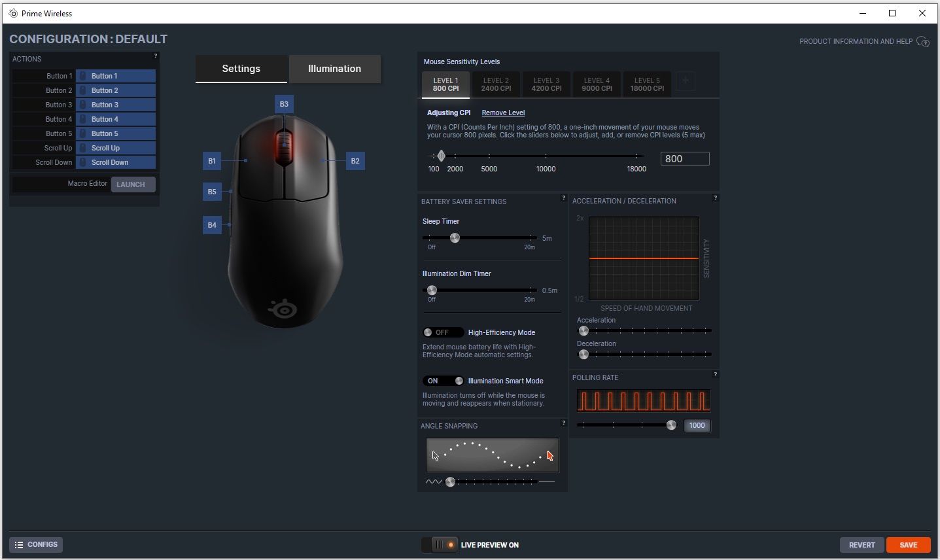Open Angle Snapping help question mark
Image resolution: width=940 pixels, height=560 pixels.
point(563,423)
